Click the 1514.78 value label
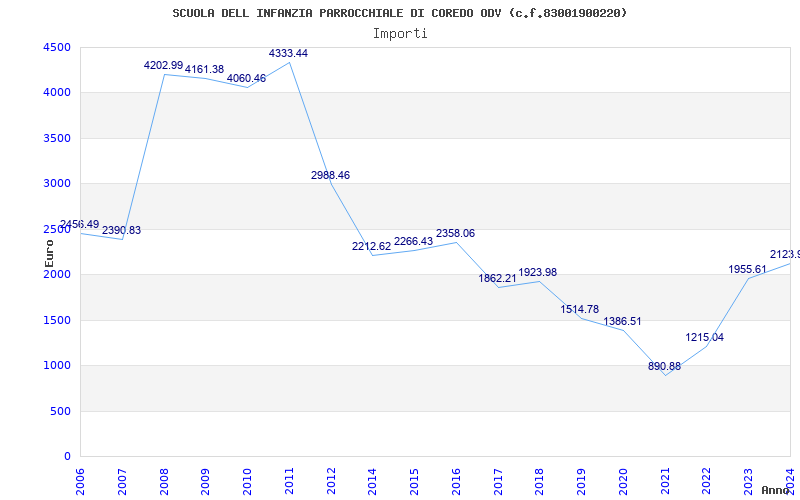The width and height of the screenshot is (800, 500). 580,309
